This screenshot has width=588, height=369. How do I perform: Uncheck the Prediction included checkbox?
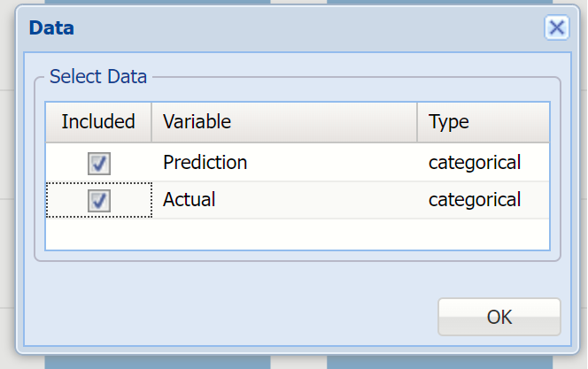click(x=98, y=163)
